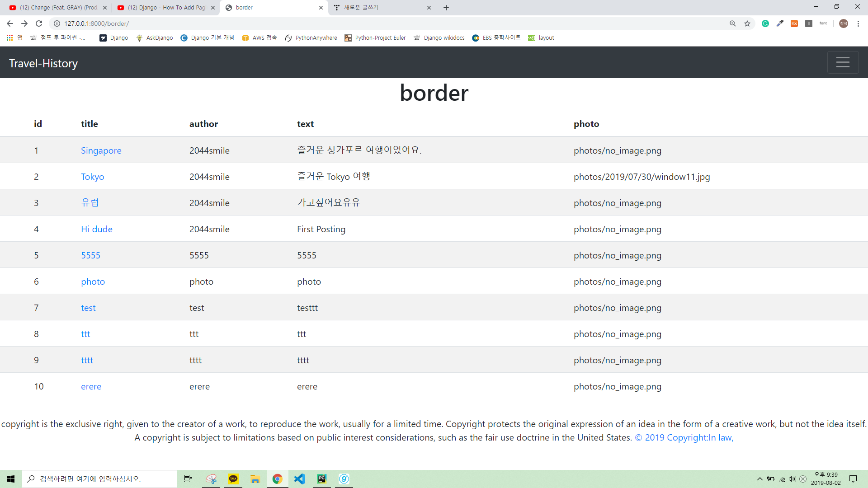Open the Grammarly extension icon
The width and height of the screenshot is (868, 488).
[x=765, y=23]
